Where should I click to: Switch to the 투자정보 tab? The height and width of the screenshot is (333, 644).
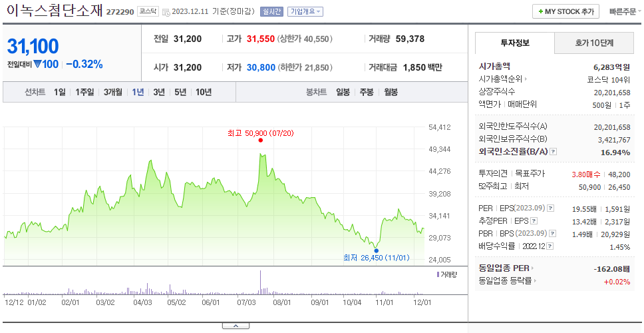click(x=515, y=43)
